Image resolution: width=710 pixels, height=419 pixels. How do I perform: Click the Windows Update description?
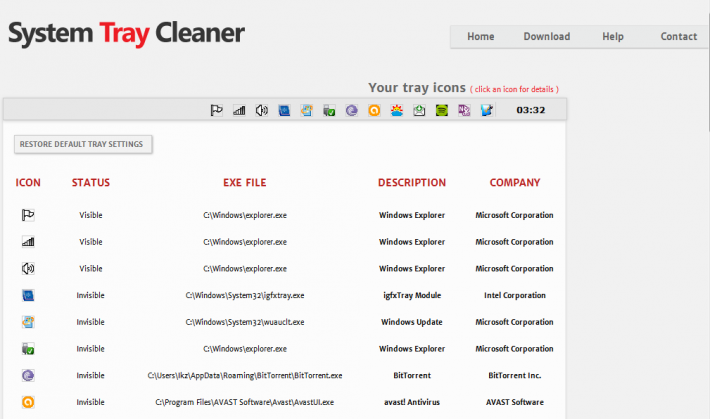click(x=412, y=322)
